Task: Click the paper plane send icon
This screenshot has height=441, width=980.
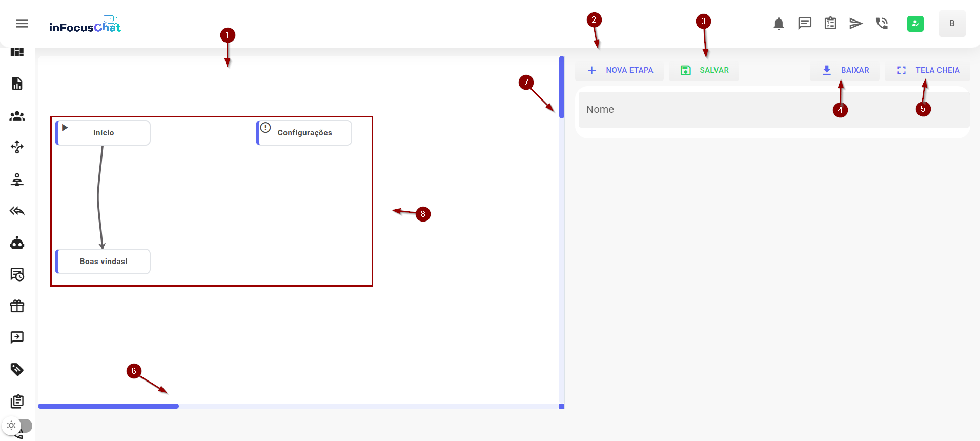Action: 855,24
